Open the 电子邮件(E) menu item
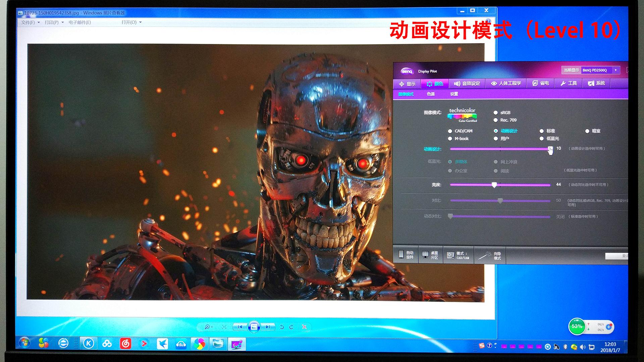This screenshot has width=644, height=362. pyautogui.click(x=79, y=22)
